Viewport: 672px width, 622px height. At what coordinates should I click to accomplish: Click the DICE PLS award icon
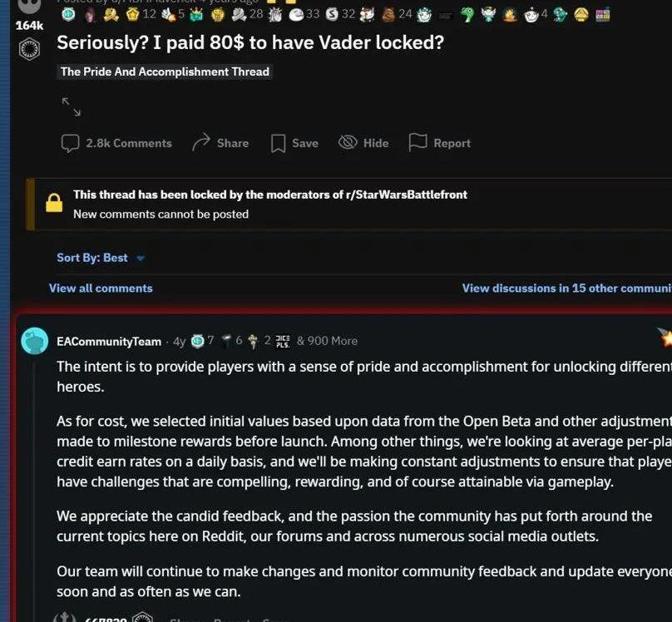tap(283, 341)
